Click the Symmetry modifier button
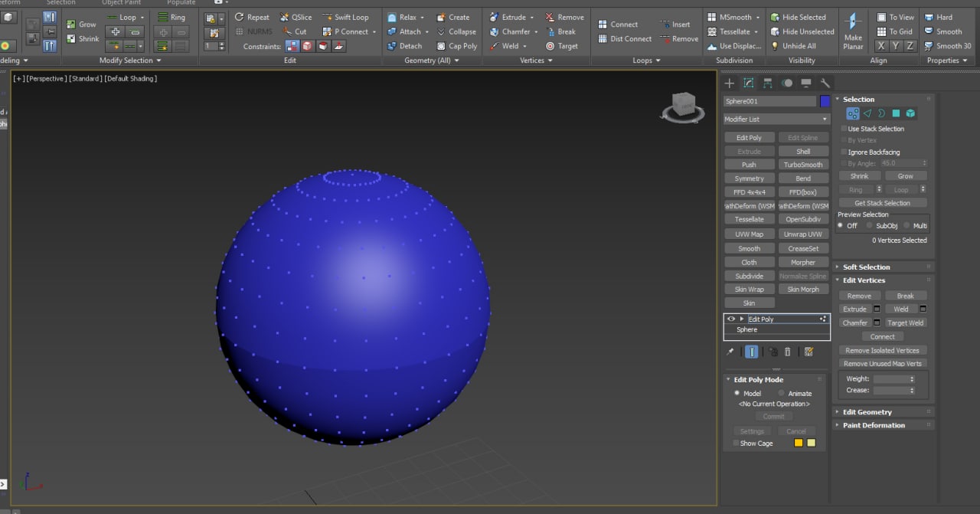 click(749, 178)
